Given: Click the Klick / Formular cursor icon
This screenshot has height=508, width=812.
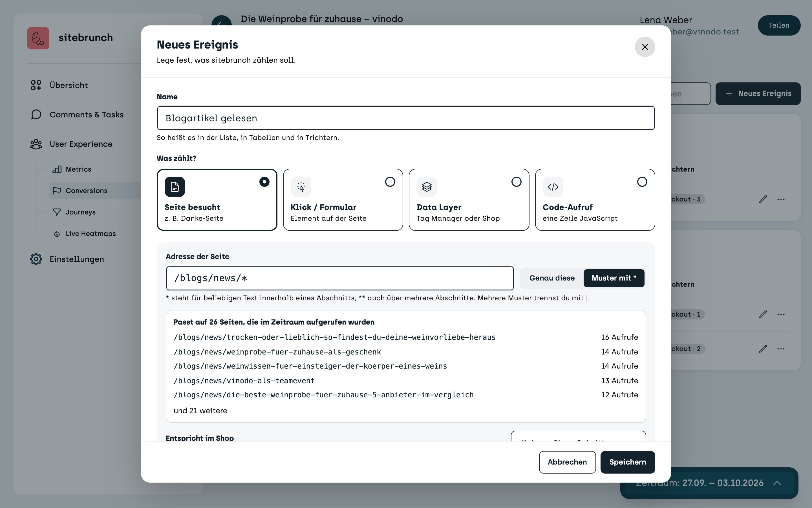Looking at the screenshot, I should 301,187.
